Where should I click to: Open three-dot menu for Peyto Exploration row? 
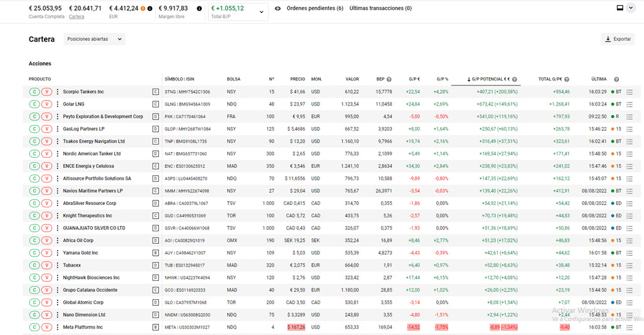coord(58,116)
